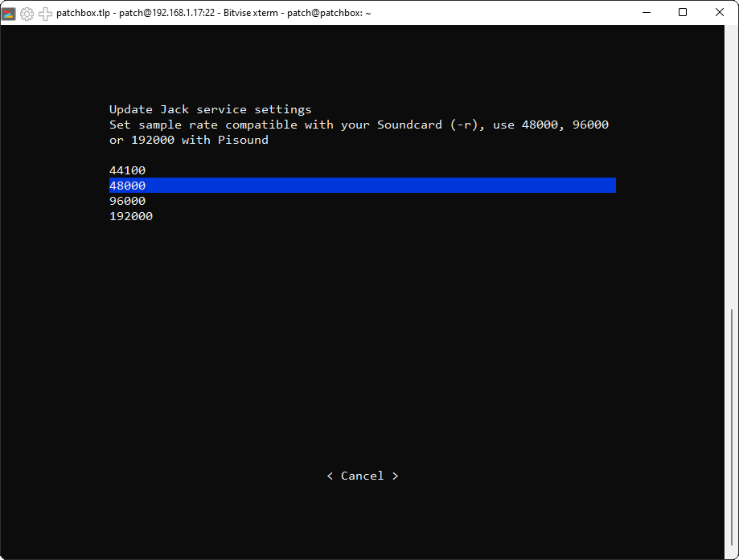Close the Bitvise xterm window

point(719,12)
